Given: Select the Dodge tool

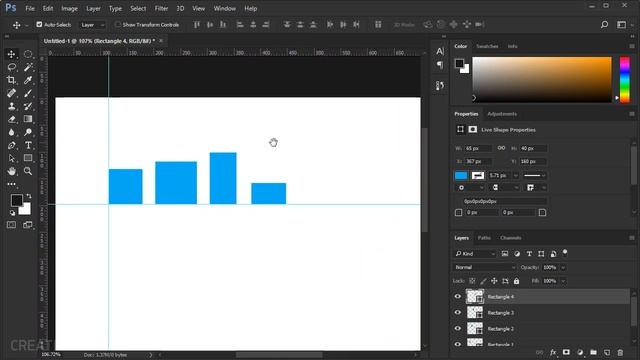Looking at the screenshot, I should tap(28, 132).
